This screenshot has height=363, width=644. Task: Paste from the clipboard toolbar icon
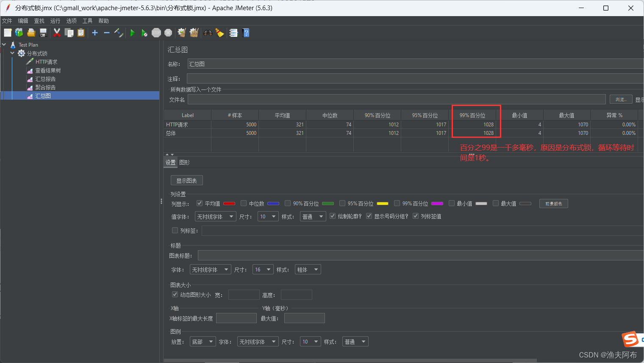[x=81, y=33]
